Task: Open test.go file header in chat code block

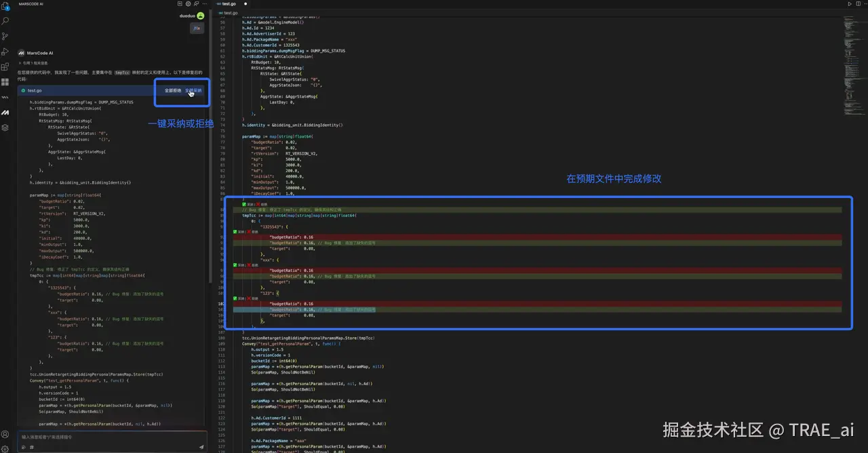Action: (x=34, y=90)
